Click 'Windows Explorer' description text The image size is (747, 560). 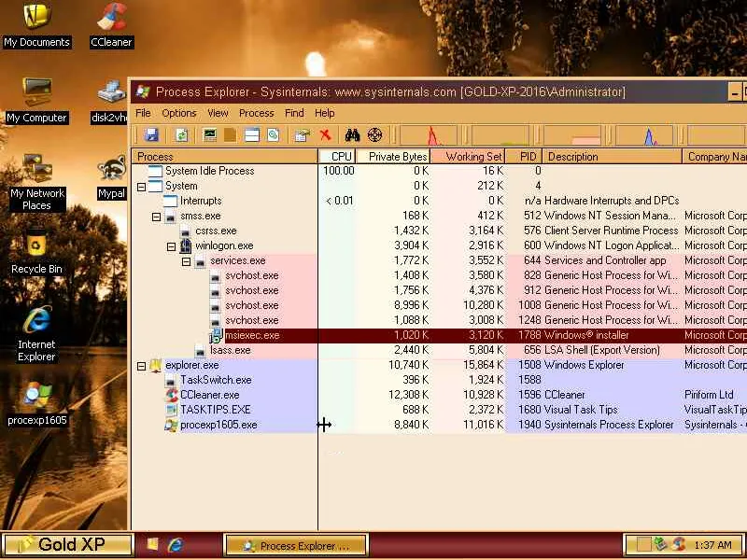(585, 365)
